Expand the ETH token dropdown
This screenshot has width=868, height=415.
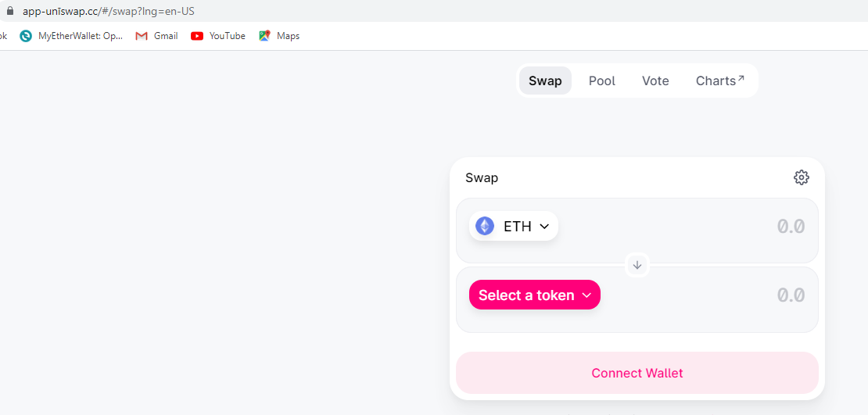coord(513,226)
